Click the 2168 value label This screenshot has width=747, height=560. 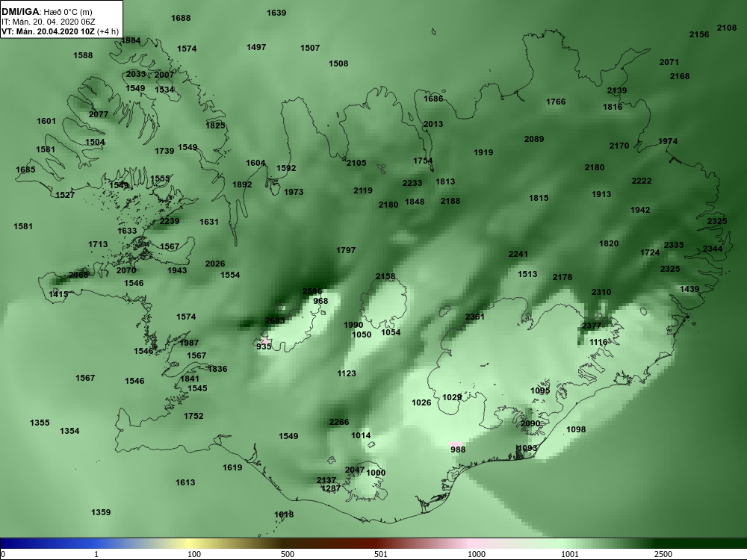point(679,76)
